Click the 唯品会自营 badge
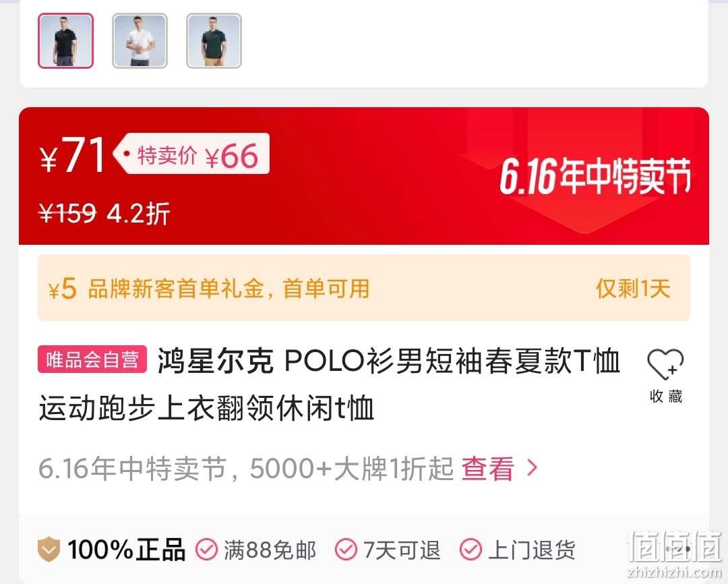 [x=92, y=359]
